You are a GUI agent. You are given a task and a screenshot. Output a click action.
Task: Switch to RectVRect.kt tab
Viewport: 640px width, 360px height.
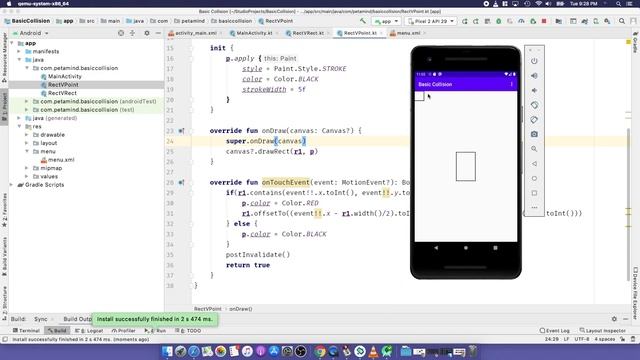(x=307, y=33)
